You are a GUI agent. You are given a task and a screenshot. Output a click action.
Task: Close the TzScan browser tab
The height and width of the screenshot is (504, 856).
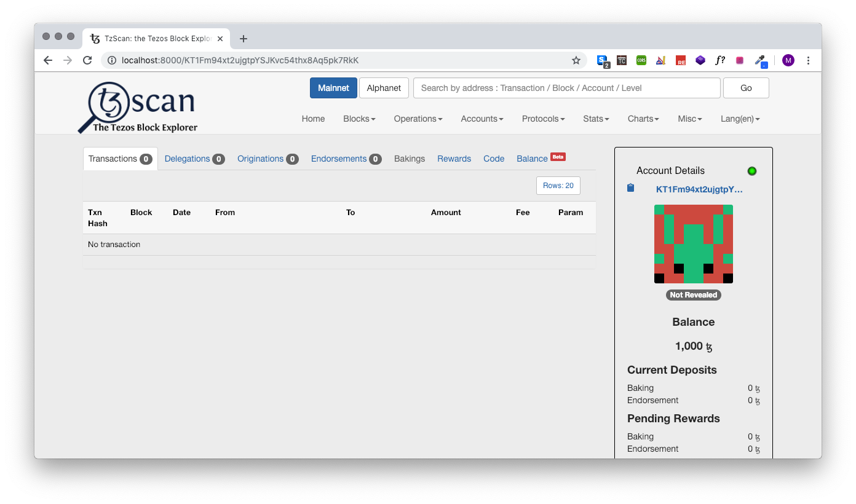click(x=220, y=39)
